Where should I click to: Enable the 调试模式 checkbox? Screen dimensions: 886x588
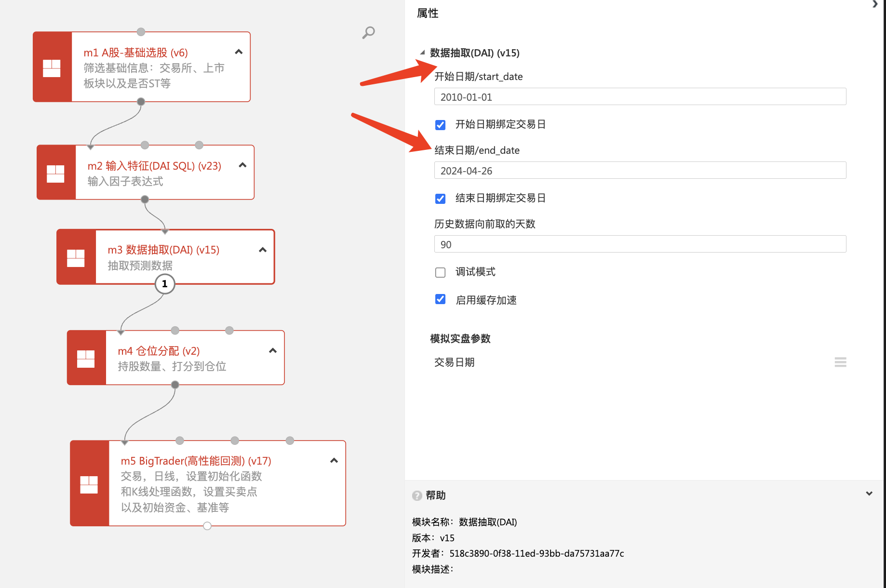(x=440, y=272)
